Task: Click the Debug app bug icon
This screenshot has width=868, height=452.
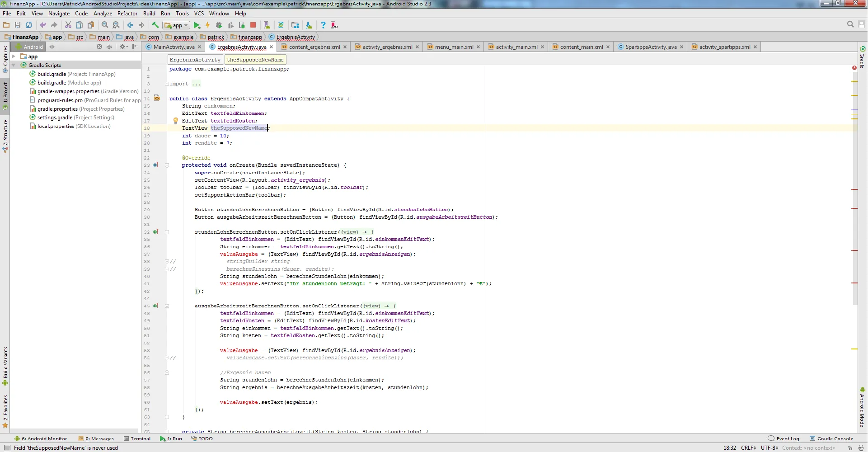Action: [x=219, y=25]
